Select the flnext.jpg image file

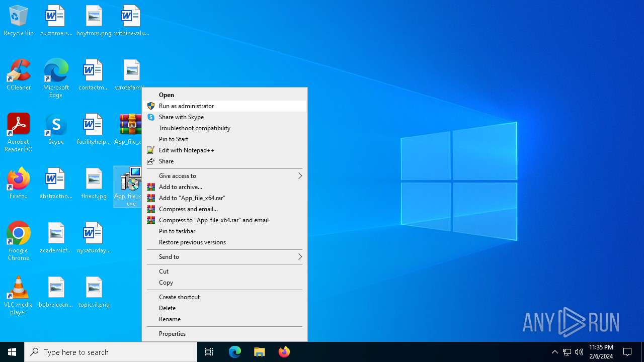point(94,184)
